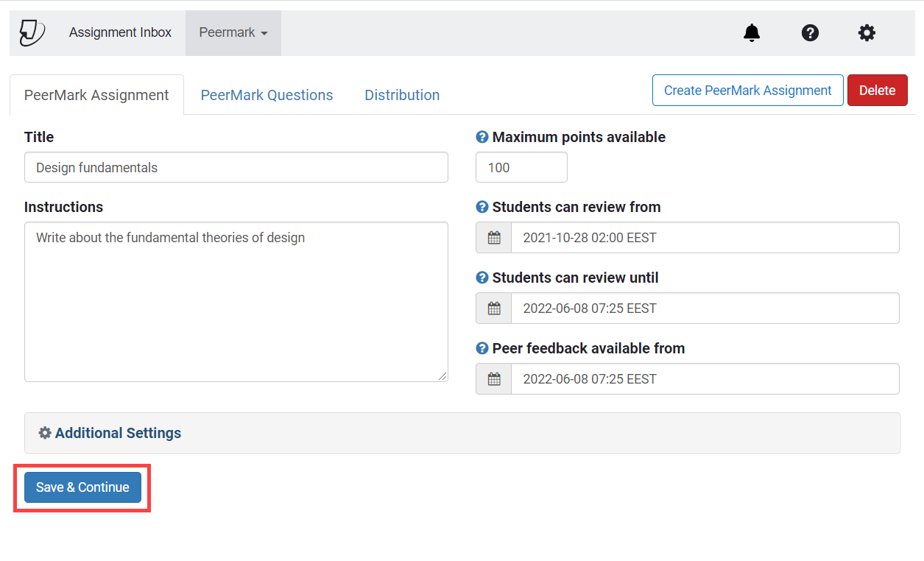924x561 pixels.
Task: Click the red Delete button
Action: [x=877, y=91]
